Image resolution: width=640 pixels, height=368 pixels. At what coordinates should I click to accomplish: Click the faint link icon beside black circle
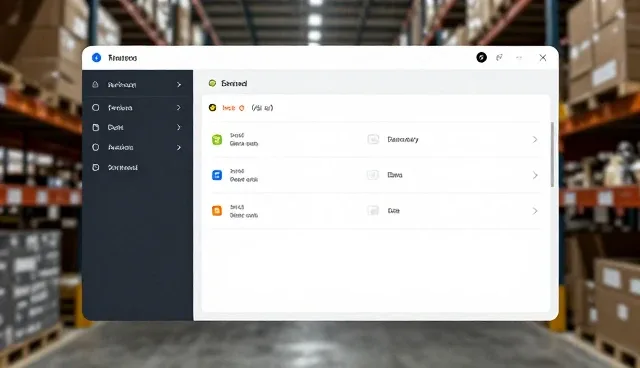point(499,58)
